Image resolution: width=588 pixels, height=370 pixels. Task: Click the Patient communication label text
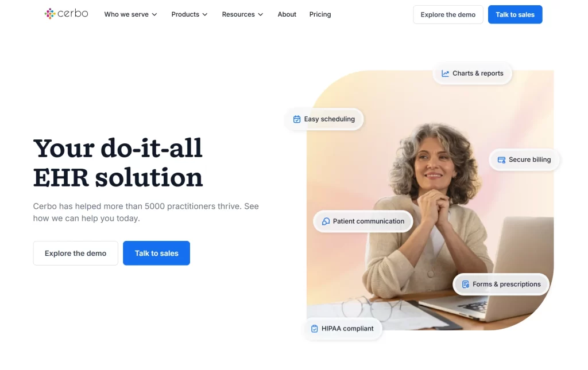[369, 221]
